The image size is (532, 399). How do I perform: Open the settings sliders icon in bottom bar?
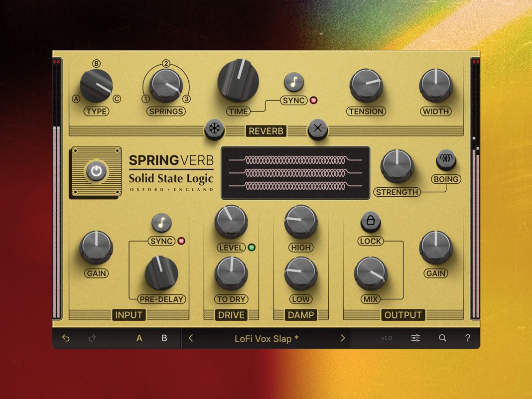pyautogui.click(x=415, y=338)
